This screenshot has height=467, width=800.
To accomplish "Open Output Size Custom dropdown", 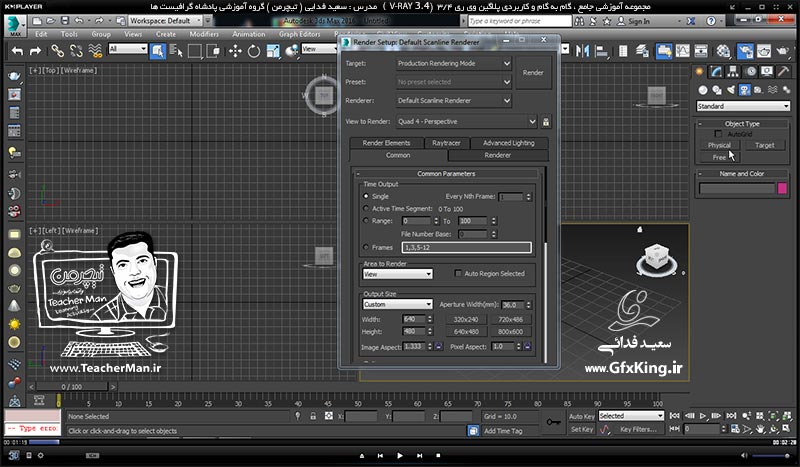I will pyautogui.click(x=397, y=304).
